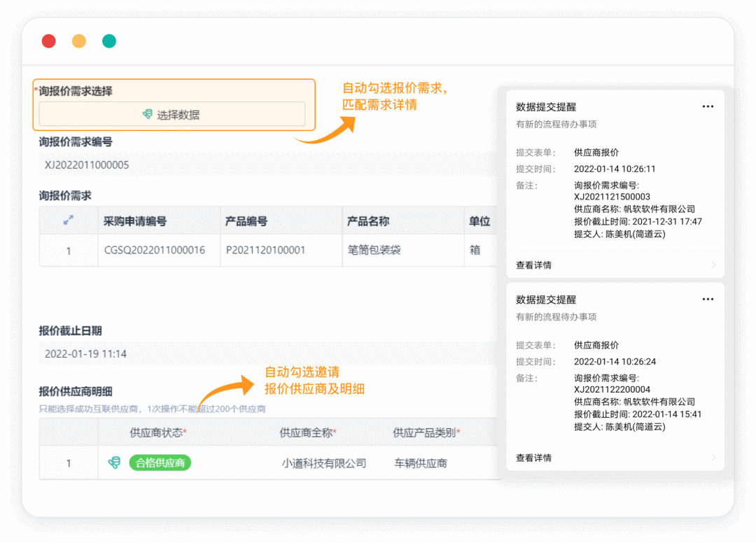The height and width of the screenshot is (543, 756).
Task: Open the three-dot menu on first notification card
Action: (708, 106)
